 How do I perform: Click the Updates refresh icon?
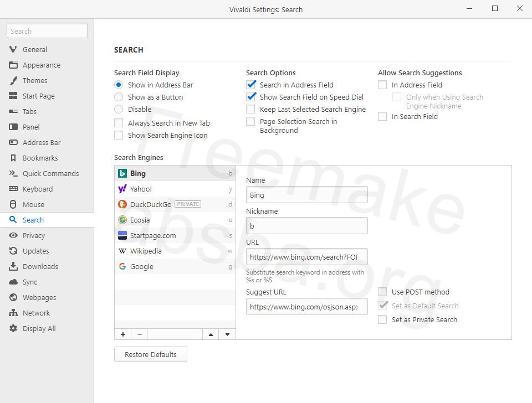13,251
